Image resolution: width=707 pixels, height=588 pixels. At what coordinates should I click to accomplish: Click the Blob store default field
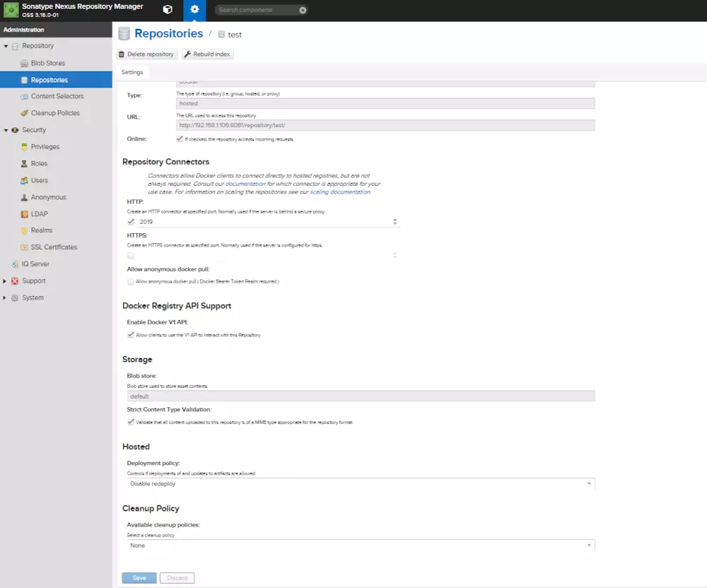pyautogui.click(x=361, y=396)
